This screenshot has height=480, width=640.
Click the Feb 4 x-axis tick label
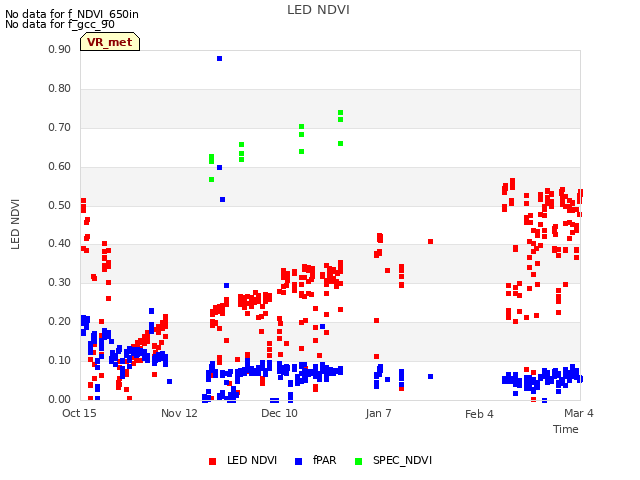[479, 414]
